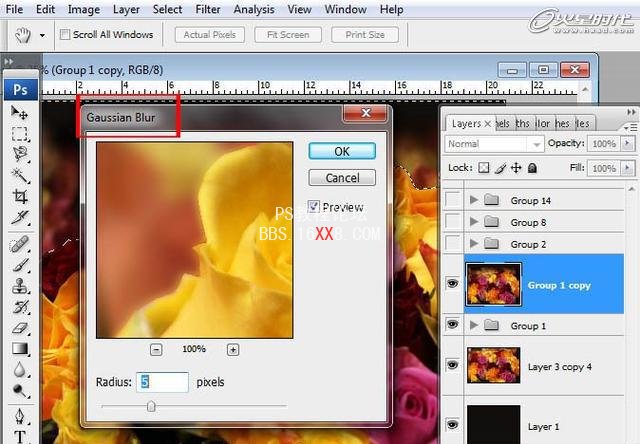Select the Lasso tool
The height and width of the screenshot is (444, 640).
[19, 154]
